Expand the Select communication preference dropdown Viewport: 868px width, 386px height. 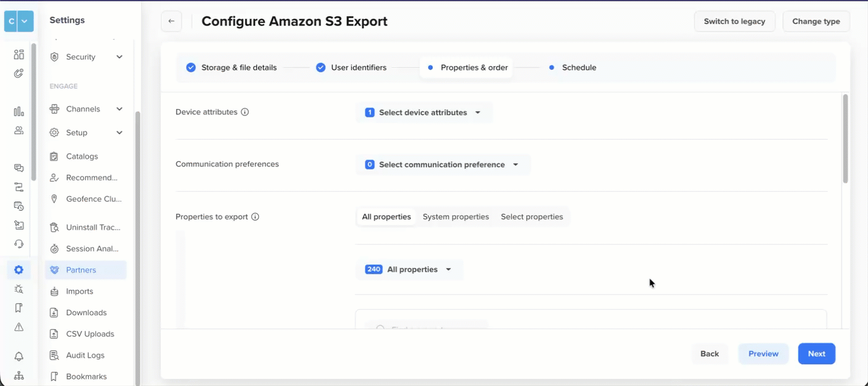(442, 164)
